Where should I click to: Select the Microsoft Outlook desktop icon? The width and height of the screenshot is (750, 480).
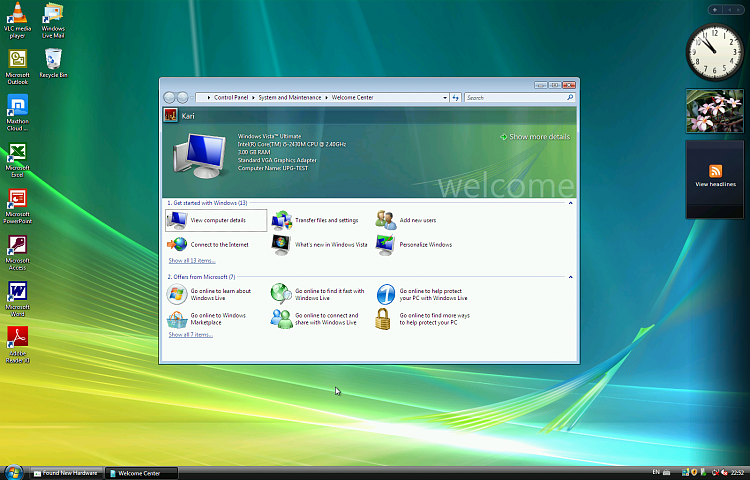click(x=18, y=66)
